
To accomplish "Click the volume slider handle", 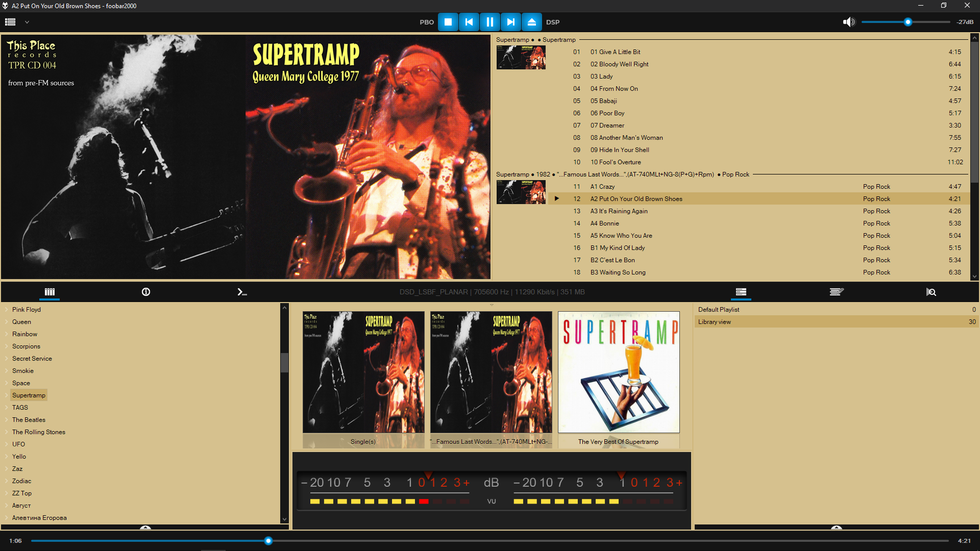I will coord(908,22).
